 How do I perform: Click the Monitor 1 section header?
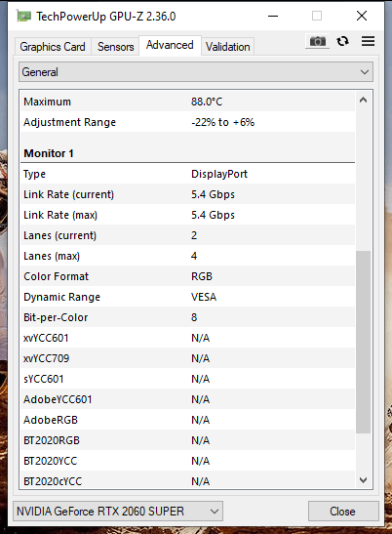49,153
